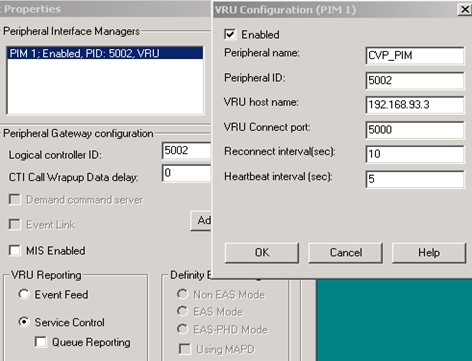Viewport: 472px width, 361px height.
Task: Click the Logical controller ID label
Action: pyautogui.click(x=55, y=155)
